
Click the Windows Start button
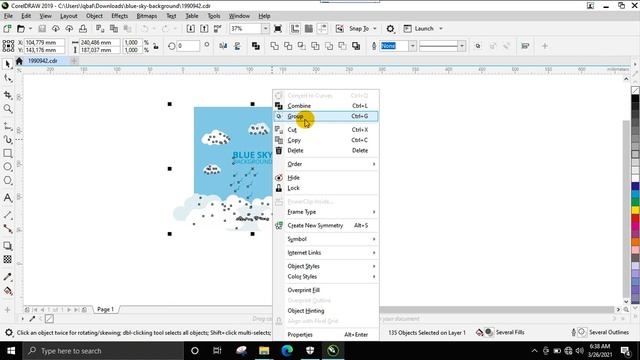pyautogui.click(x=11, y=351)
